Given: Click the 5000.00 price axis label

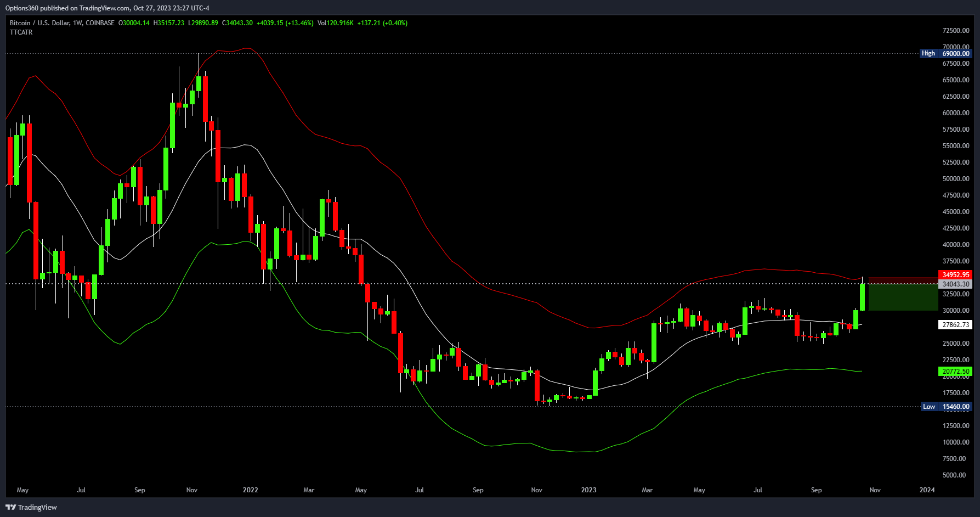Looking at the screenshot, I should [954, 475].
